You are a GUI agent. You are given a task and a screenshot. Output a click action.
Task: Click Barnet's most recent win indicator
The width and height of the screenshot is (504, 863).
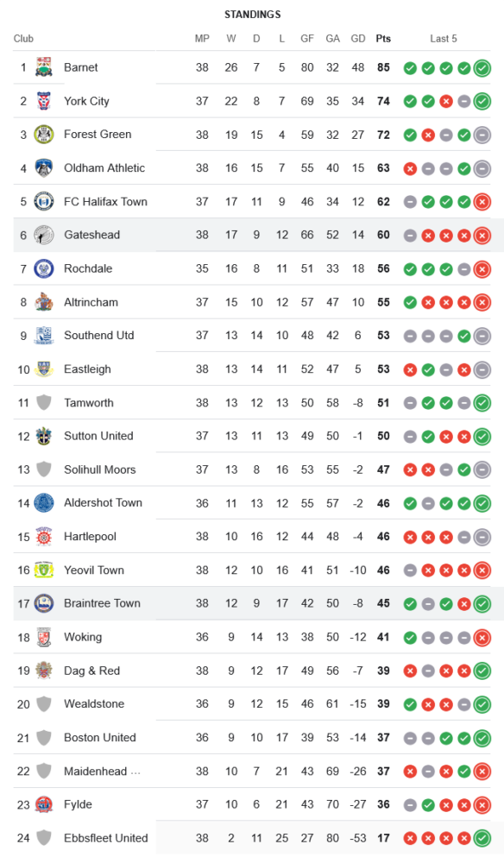click(x=482, y=68)
